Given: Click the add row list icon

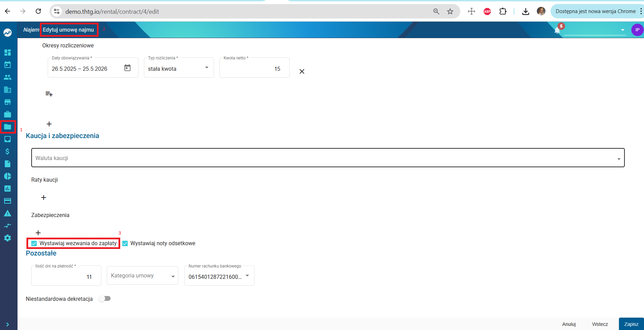Looking at the screenshot, I should tap(49, 94).
